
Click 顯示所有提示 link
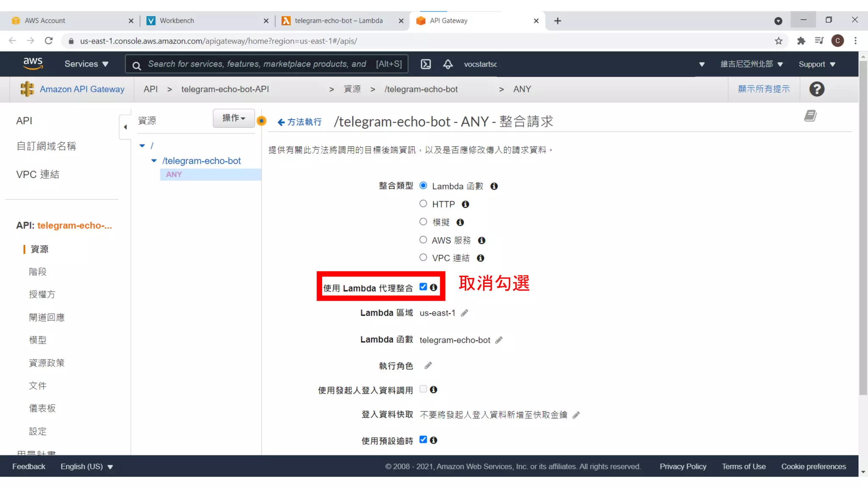[x=764, y=89]
